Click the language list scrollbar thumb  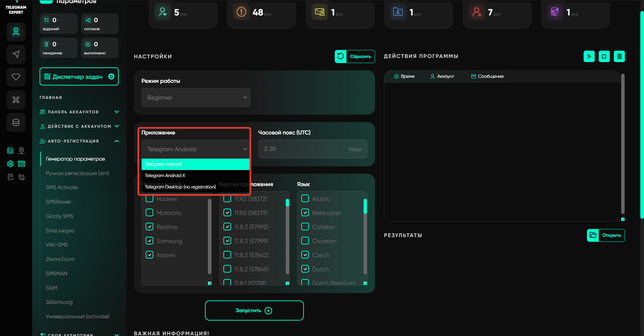pyautogui.click(x=365, y=206)
